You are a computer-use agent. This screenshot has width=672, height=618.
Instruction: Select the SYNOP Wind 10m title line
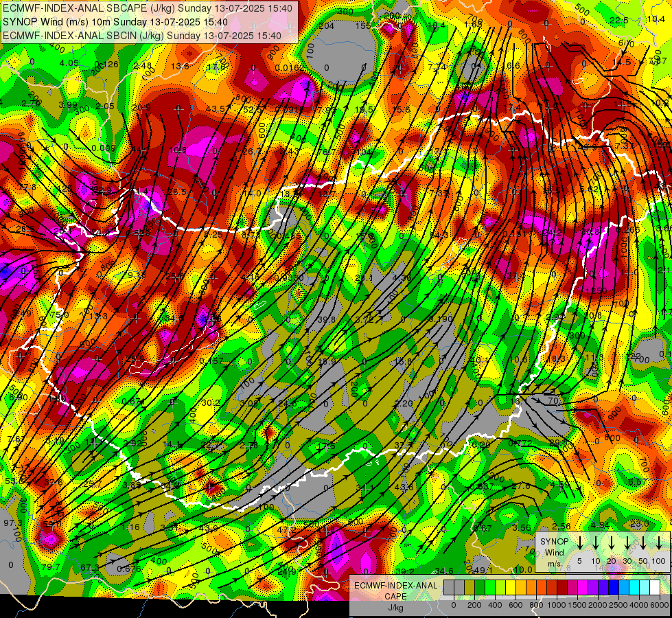tap(115, 22)
